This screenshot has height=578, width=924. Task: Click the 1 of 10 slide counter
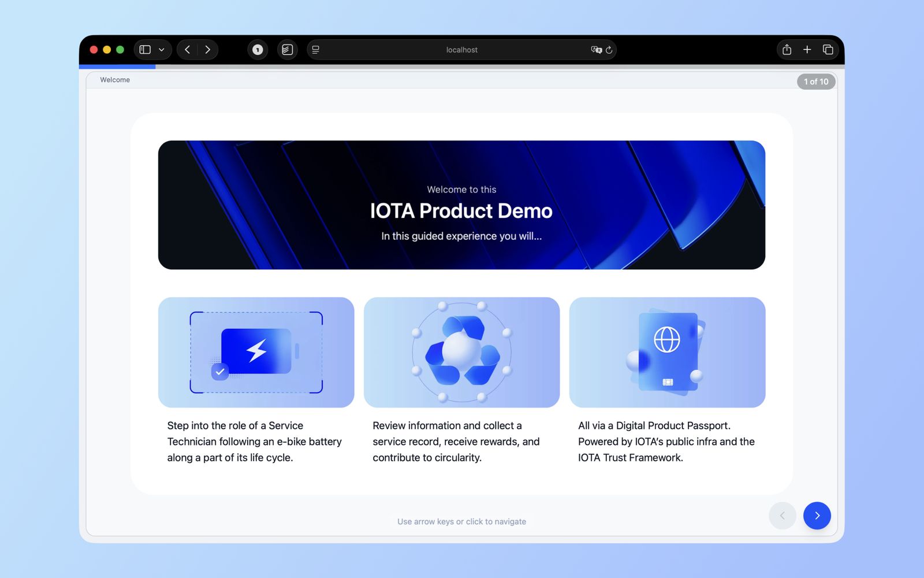(816, 81)
